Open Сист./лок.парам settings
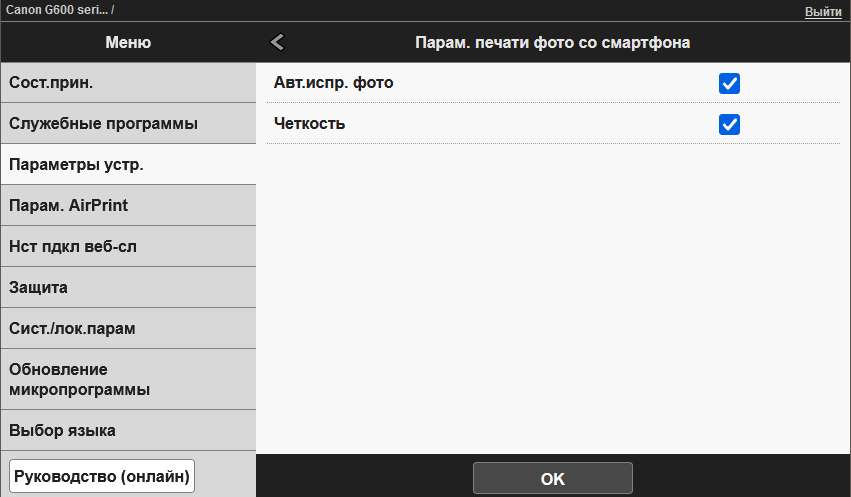This screenshot has width=851, height=497. [128, 328]
